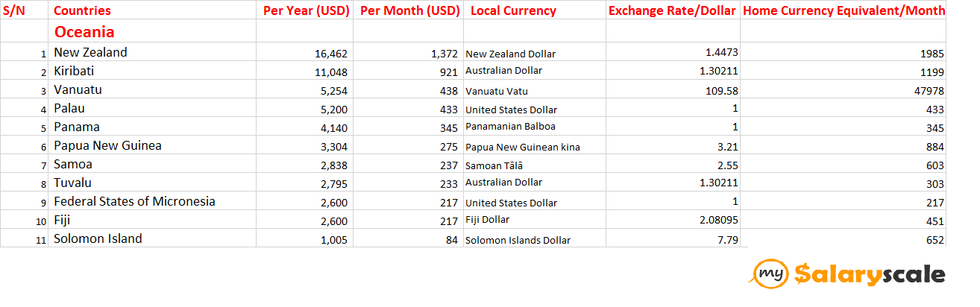Click the Local Currency column header

point(513,10)
